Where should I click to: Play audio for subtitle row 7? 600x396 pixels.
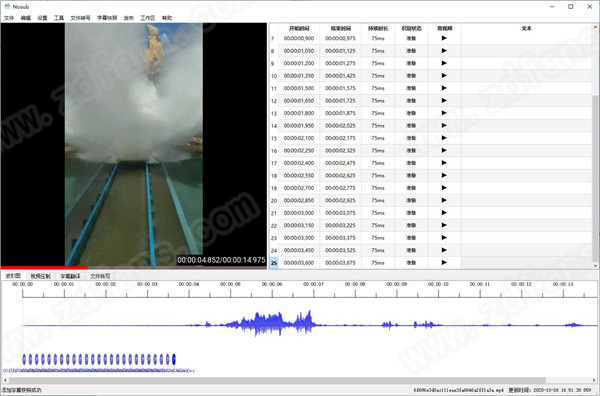[444, 38]
